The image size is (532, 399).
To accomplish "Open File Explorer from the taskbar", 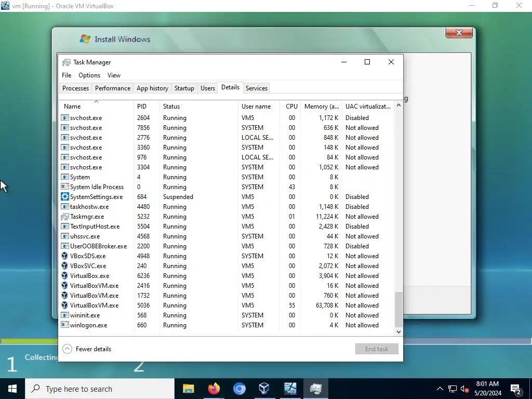I will (x=188, y=389).
